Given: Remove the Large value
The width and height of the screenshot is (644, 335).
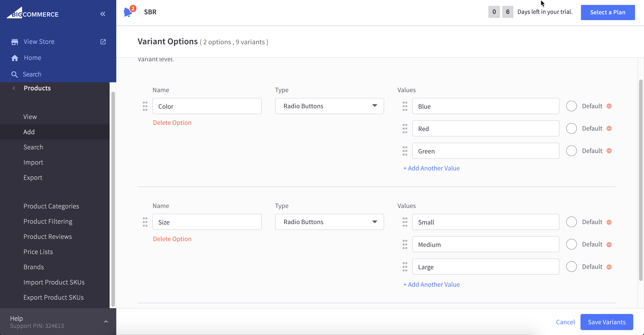Looking at the screenshot, I should pos(609,267).
